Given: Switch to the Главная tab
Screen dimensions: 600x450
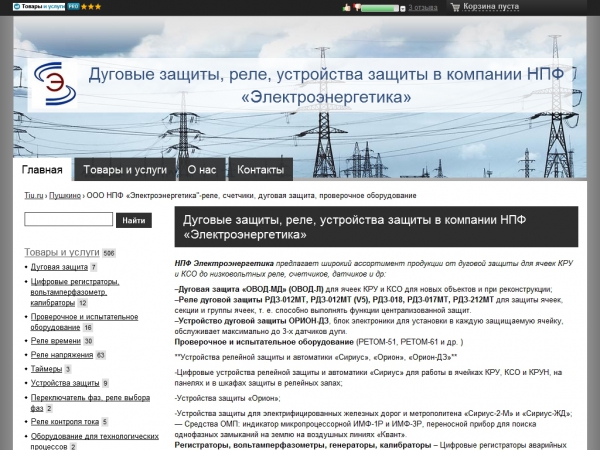Looking at the screenshot, I should [42, 170].
